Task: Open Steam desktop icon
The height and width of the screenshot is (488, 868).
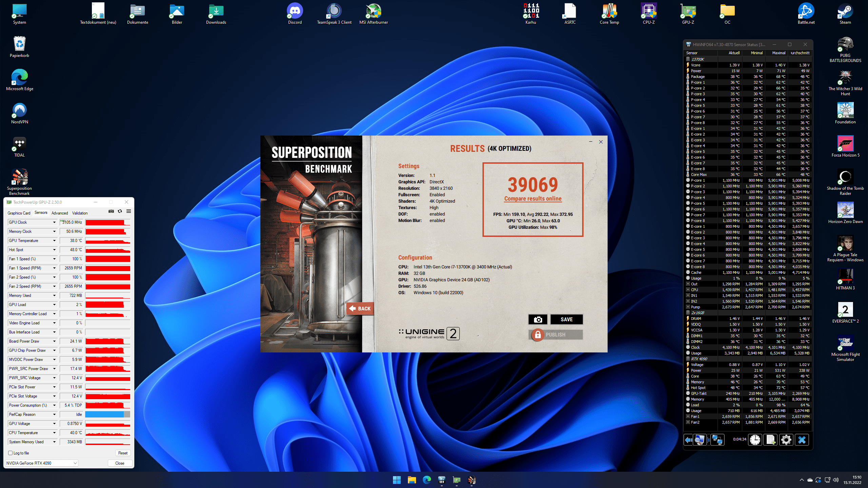Action: pos(845,14)
